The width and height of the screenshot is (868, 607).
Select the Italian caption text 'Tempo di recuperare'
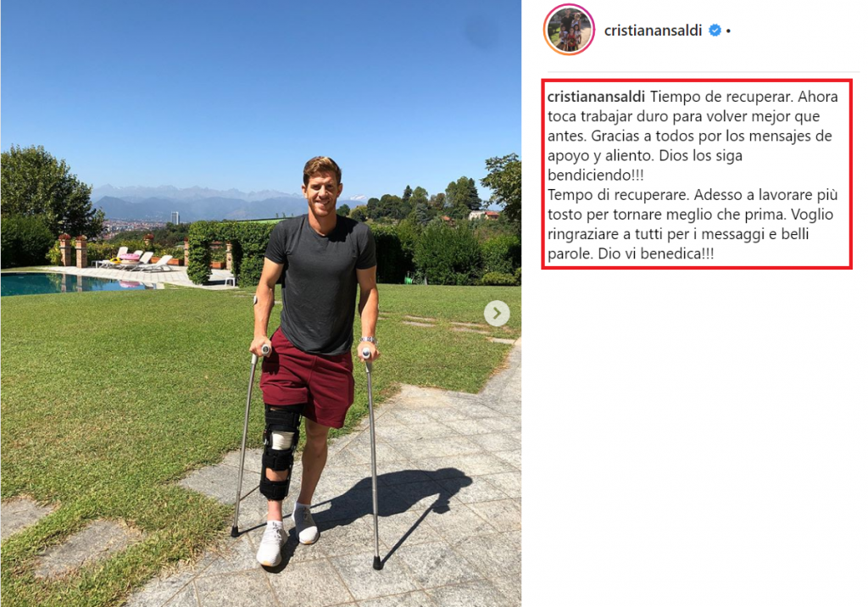click(615, 195)
